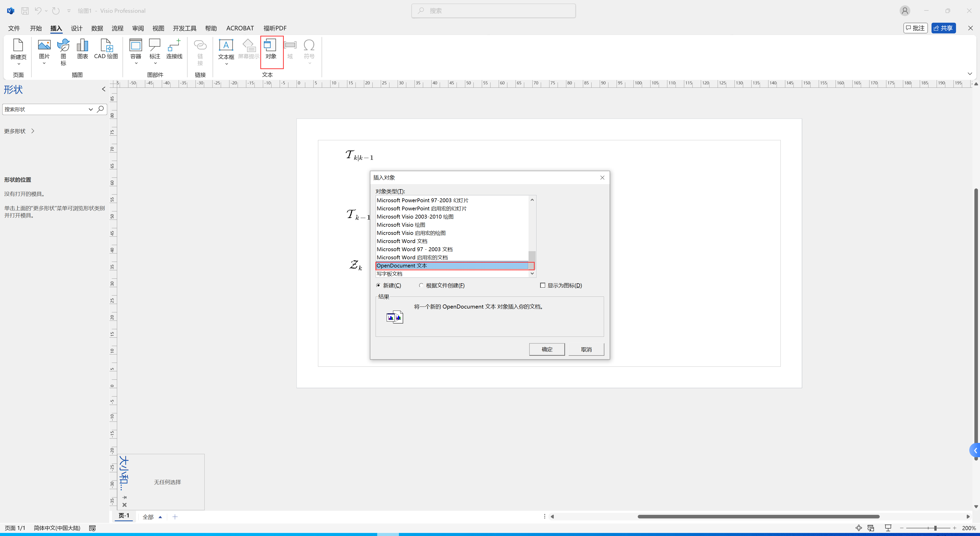The height and width of the screenshot is (536, 980).
Task: Enable the 显示为图标(D) checkbox
Action: coord(543,285)
